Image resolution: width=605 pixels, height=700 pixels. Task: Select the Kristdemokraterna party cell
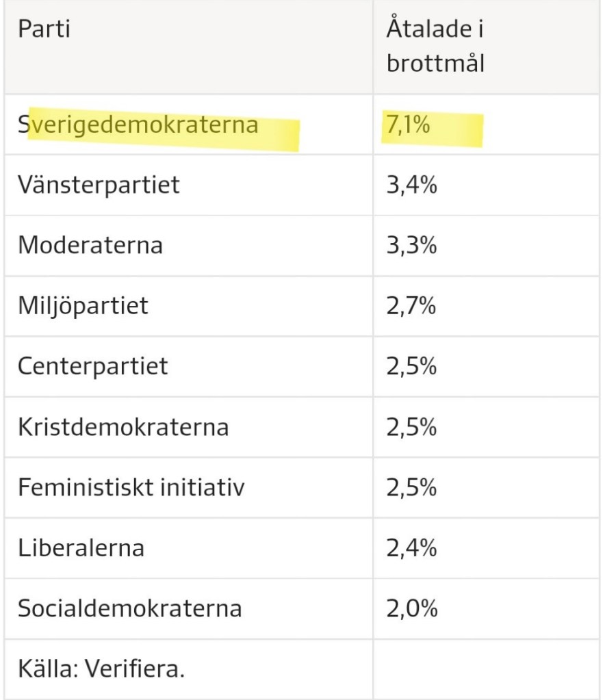point(123,426)
